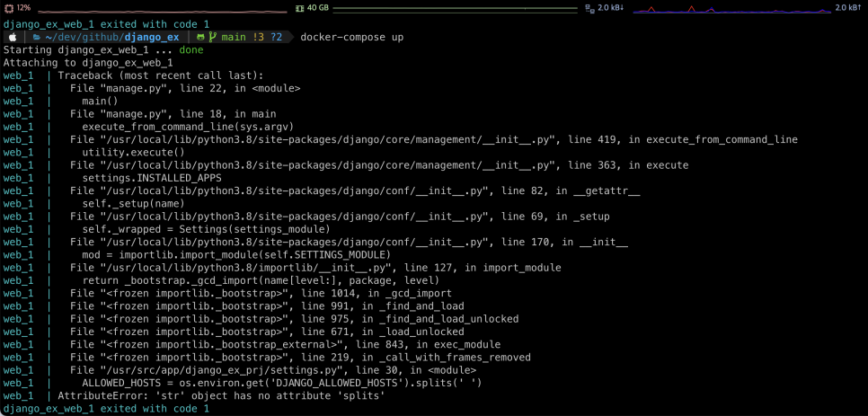Click the 2.0 kB↑ upload indicator

[x=847, y=8]
